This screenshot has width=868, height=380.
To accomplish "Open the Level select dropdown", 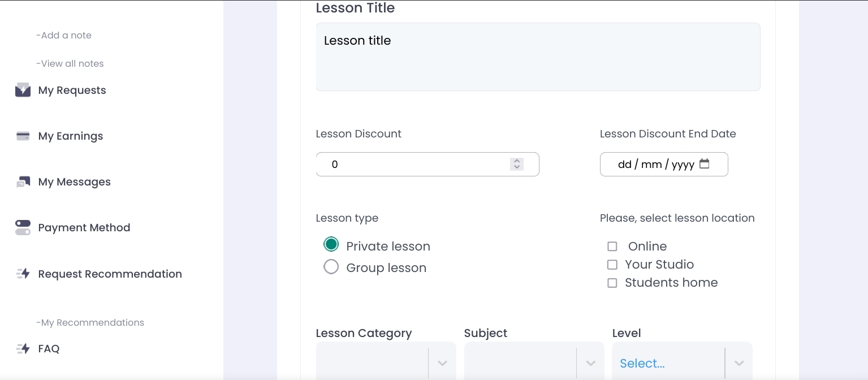I will [x=739, y=363].
